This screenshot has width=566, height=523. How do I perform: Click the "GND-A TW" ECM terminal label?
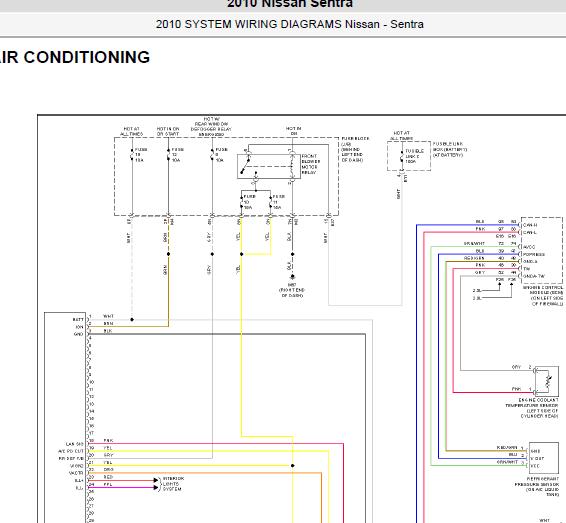[x=534, y=276]
